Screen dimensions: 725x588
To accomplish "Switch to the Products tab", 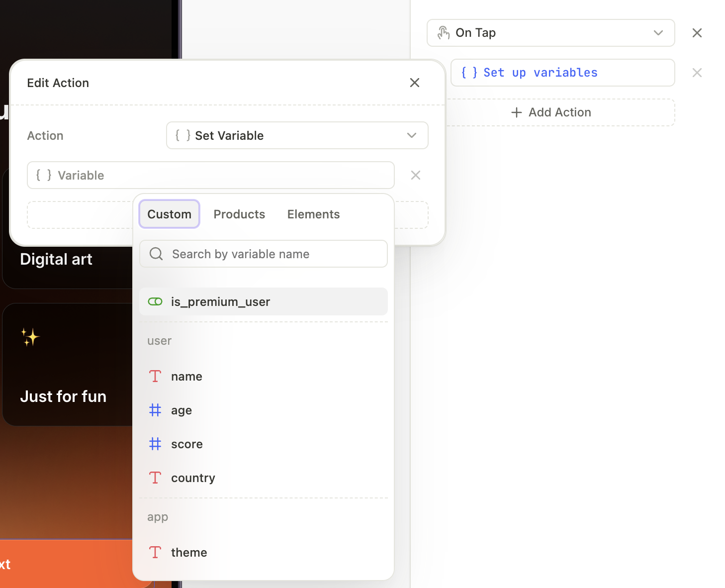I will click(x=239, y=214).
